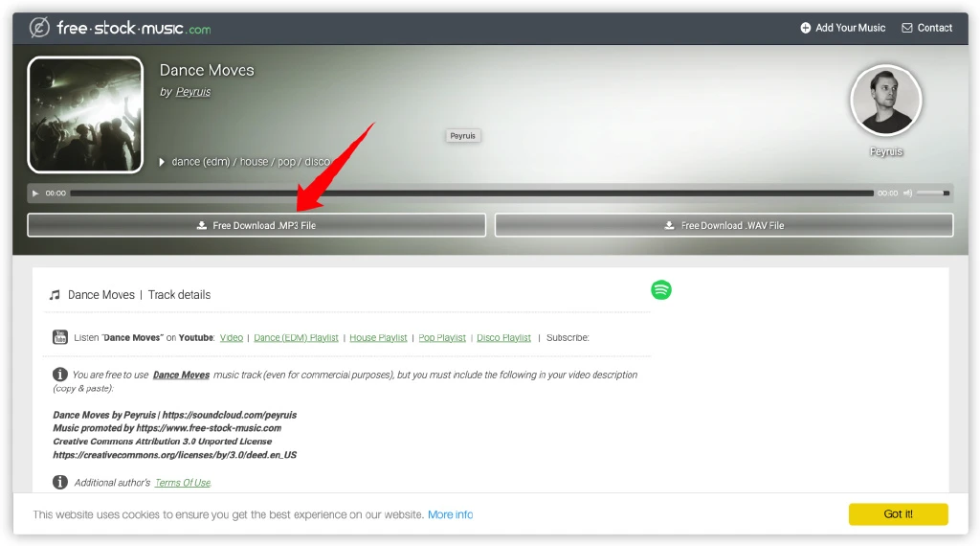This screenshot has height=546, width=980.
Task: Click the bold Dance Moves track link
Action: click(181, 375)
